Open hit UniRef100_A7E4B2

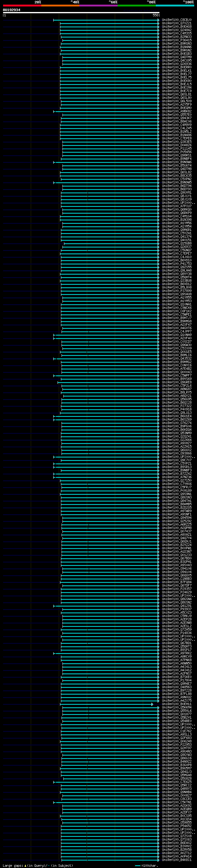coord(176,369)
